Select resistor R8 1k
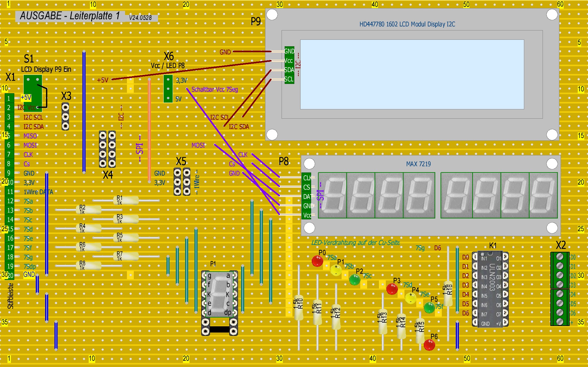 (x=89, y=266)
